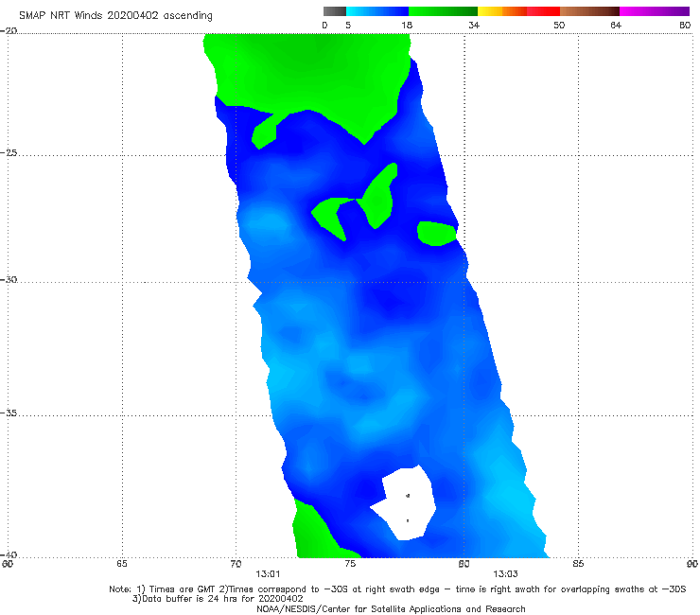Select the yellow-to-red 34–50 colorbar segment

(518, 11)
